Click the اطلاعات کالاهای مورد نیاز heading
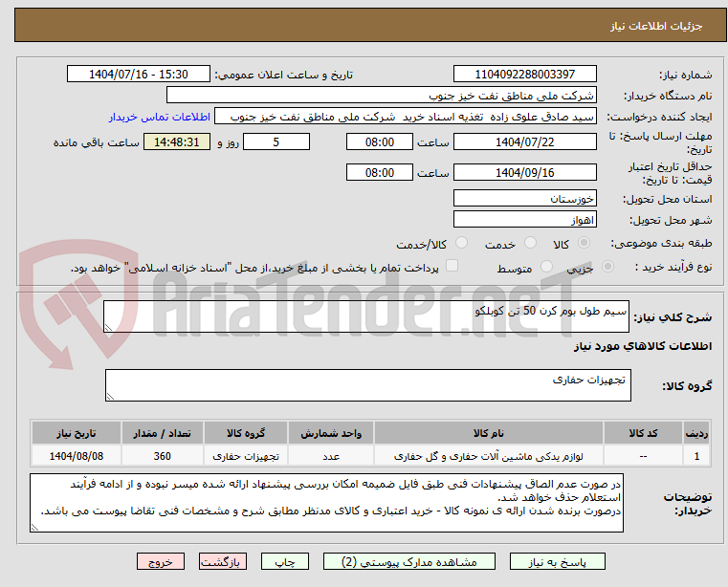Image resolution: width=728 pixels, height=587 pixels. [x=643, y=346]
